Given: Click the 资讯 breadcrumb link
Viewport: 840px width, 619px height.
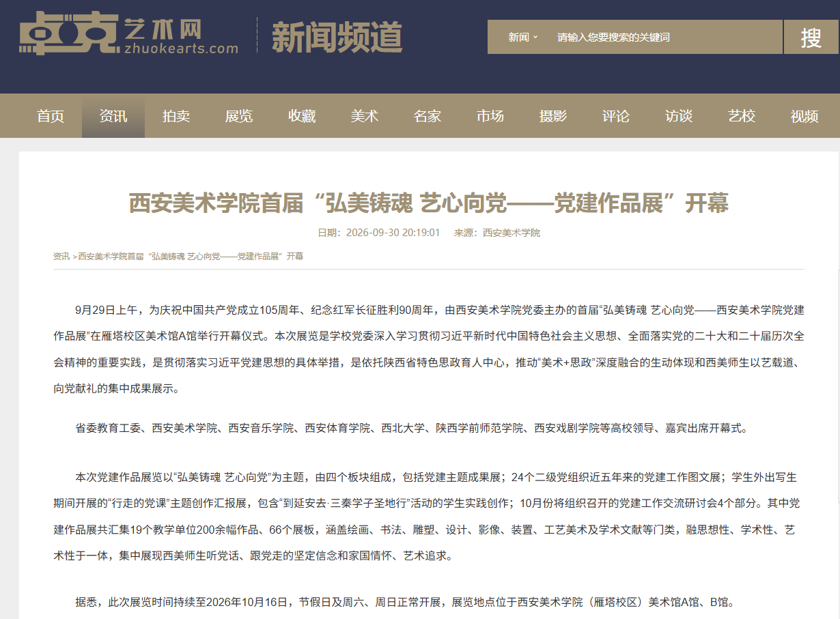Looking at the screenshot, I should coord(61,257).
